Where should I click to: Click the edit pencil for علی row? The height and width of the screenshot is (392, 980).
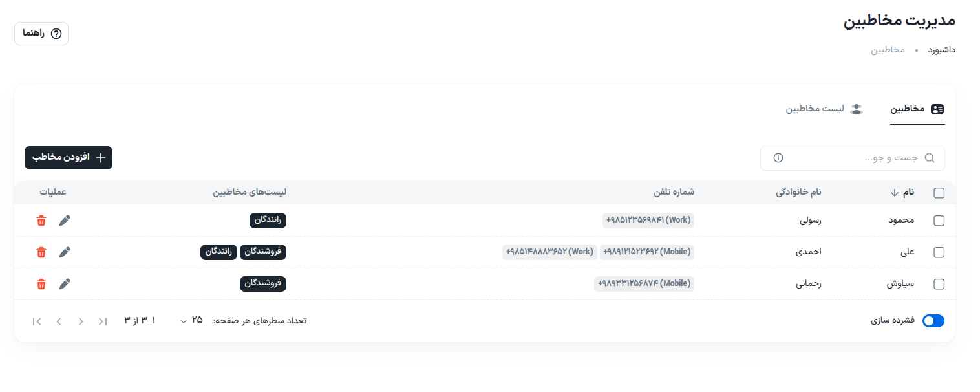tap(65, 252)
